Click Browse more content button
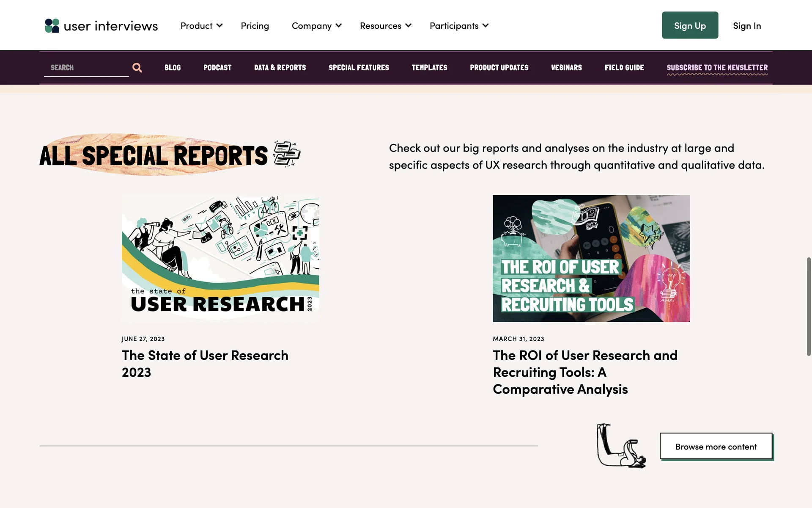This screenshot has height=508, width=812. pyautogui.click(x=716, y=446)
